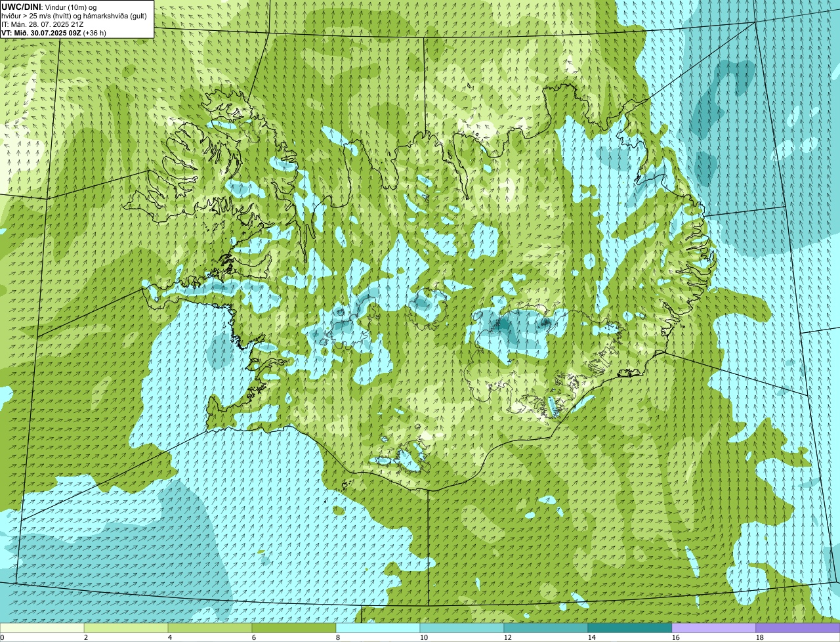
Task: Select the yellow-green 2–4 m/s legend swatch
Action: point(126,628)
